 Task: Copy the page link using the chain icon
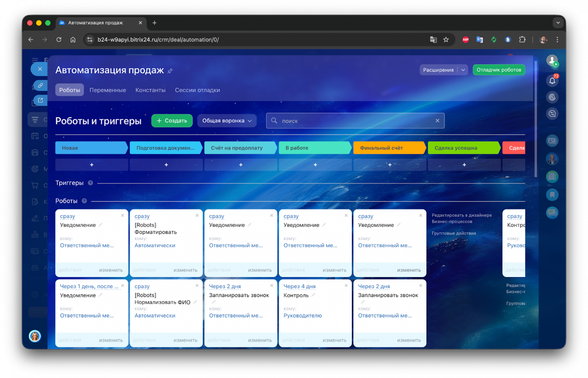click(x=40, y=85)
